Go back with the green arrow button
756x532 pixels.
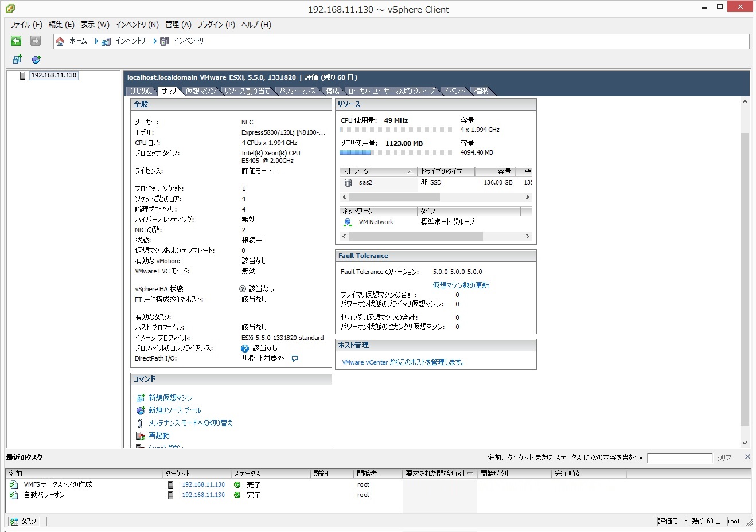pos(16,41)
